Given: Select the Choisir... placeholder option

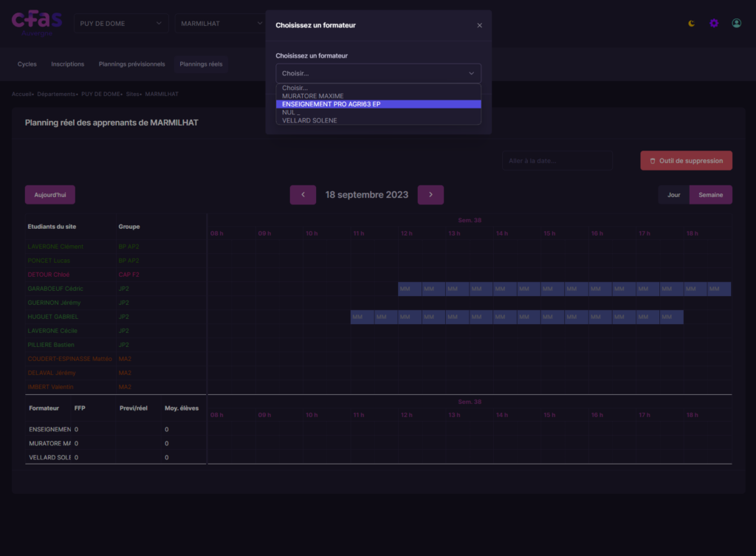Looking at the screenshot, I should click(x=379, y=88).
